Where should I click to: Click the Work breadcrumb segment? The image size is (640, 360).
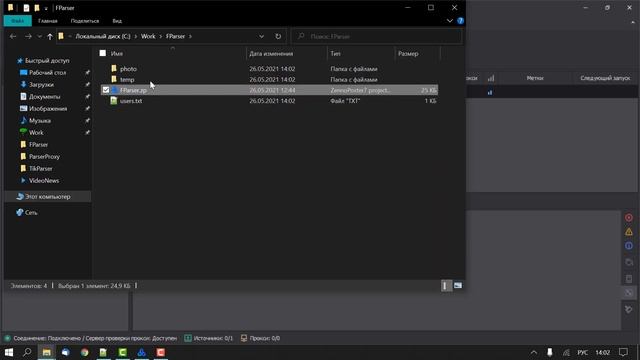[148, 36]
